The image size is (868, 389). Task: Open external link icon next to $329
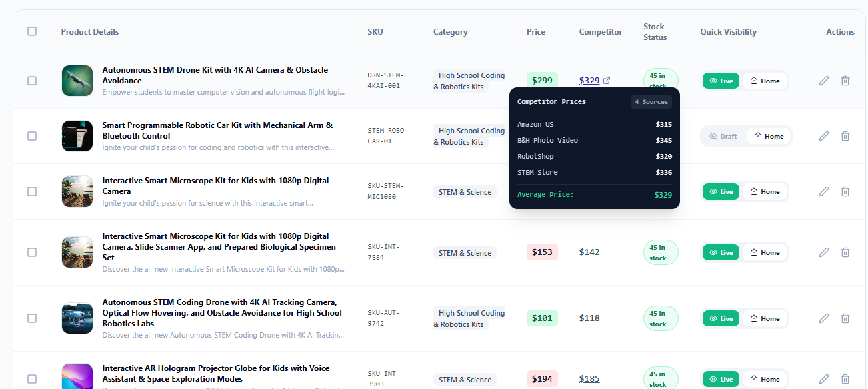[607, 81]
